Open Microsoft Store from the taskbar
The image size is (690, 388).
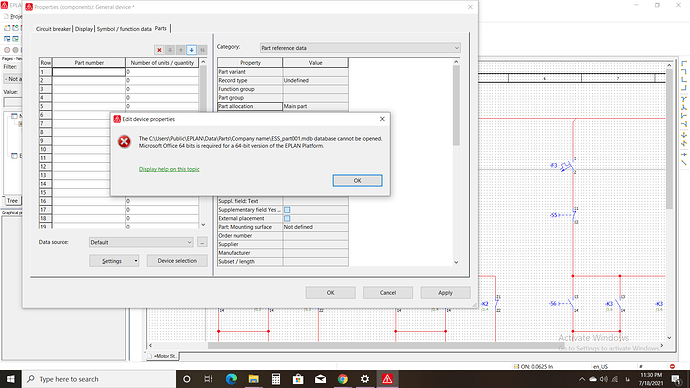pyautogui.click(x=298, y=379)
